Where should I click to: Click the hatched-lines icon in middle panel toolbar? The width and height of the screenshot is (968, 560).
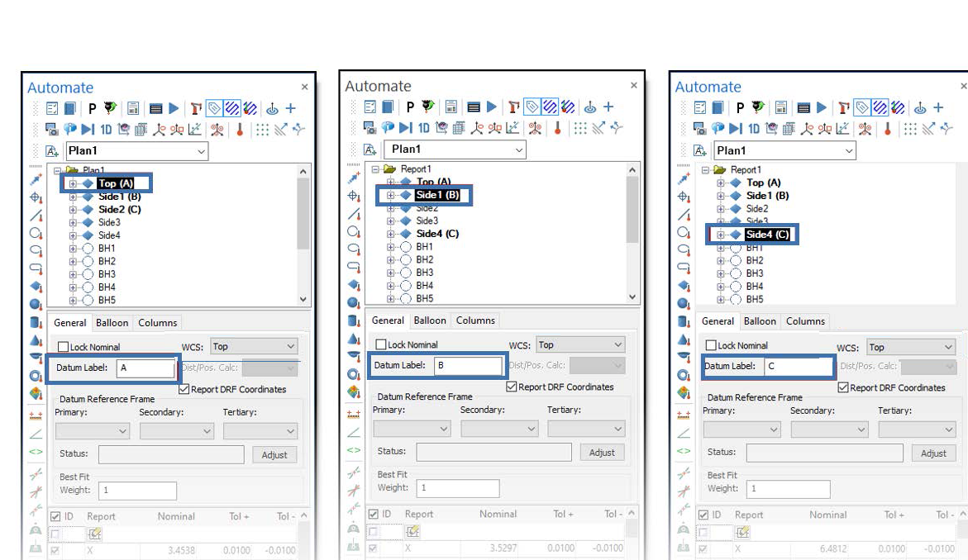(550, 107)
